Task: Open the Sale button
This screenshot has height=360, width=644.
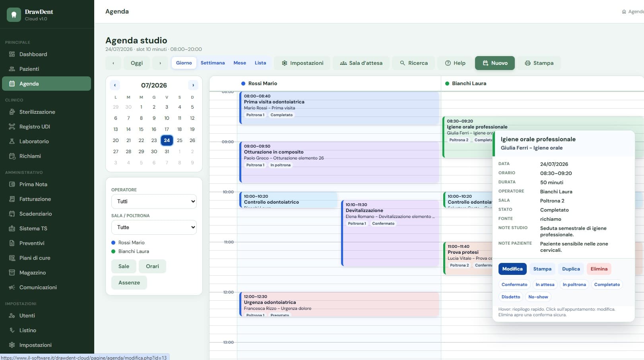Action: (x=124, y=266)
